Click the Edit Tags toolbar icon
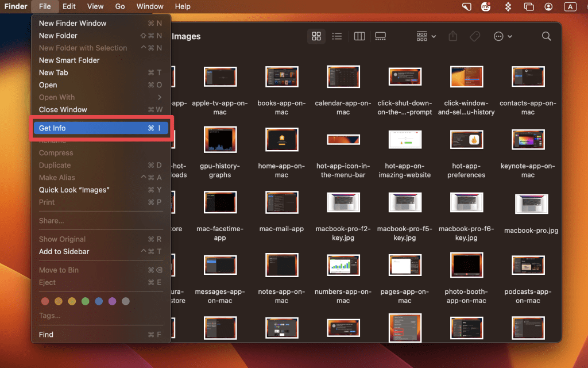This screenshot has width=588, height=368. point(474,36)
